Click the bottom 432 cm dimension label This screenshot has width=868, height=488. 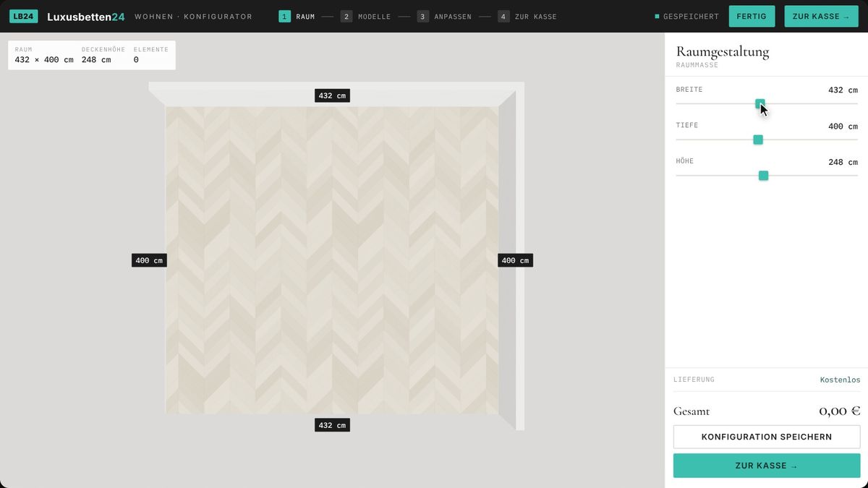[x=332, y=425]
